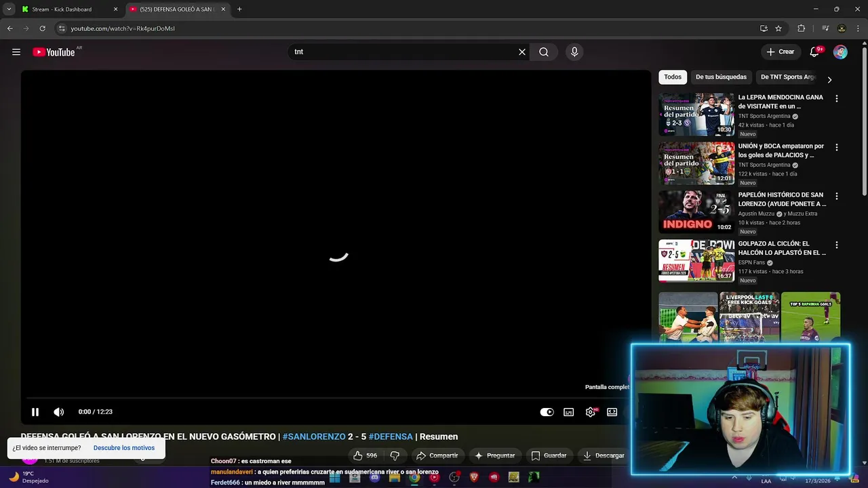View site information icon in address bar

[x=62, y=28]
